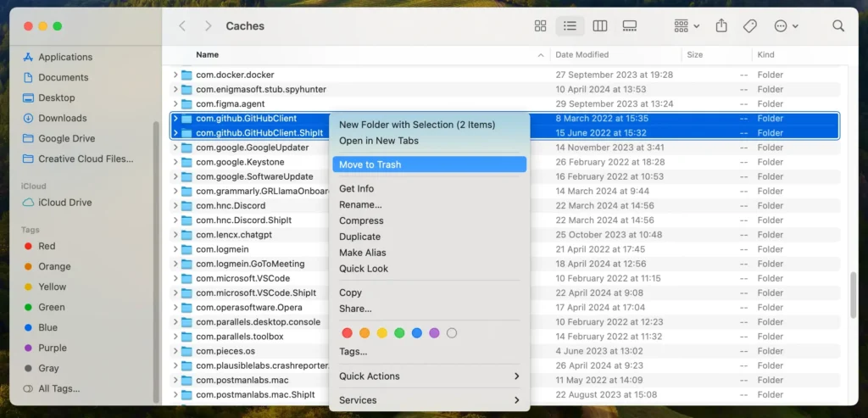The width and height of the screenshot is (868, 418).
Task: Expand the com.figma.agent folder
Action: 175,104
